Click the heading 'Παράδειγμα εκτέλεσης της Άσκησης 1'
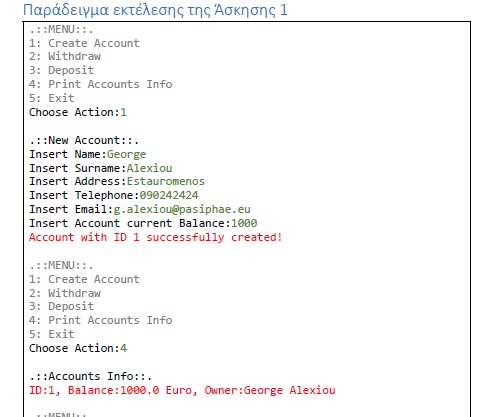The width and height of the screenshot is (496, 417). coord(155,10)
